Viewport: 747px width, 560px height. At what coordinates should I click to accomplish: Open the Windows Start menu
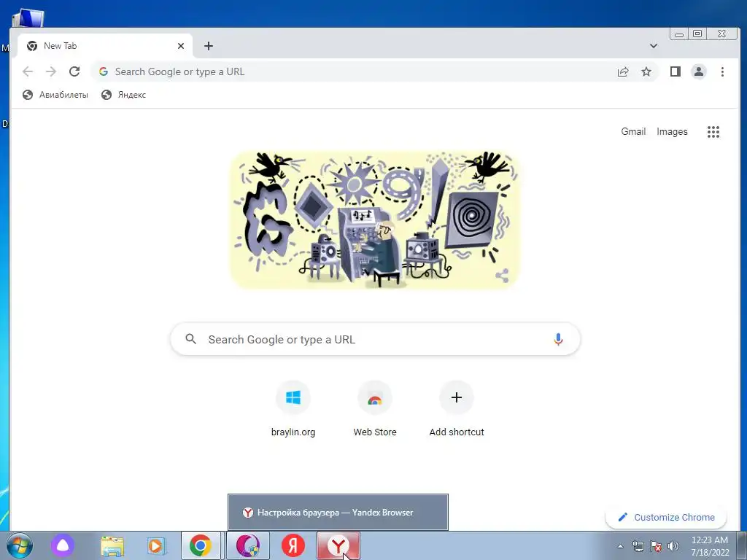pyautogui.click(x=20, y=545)
